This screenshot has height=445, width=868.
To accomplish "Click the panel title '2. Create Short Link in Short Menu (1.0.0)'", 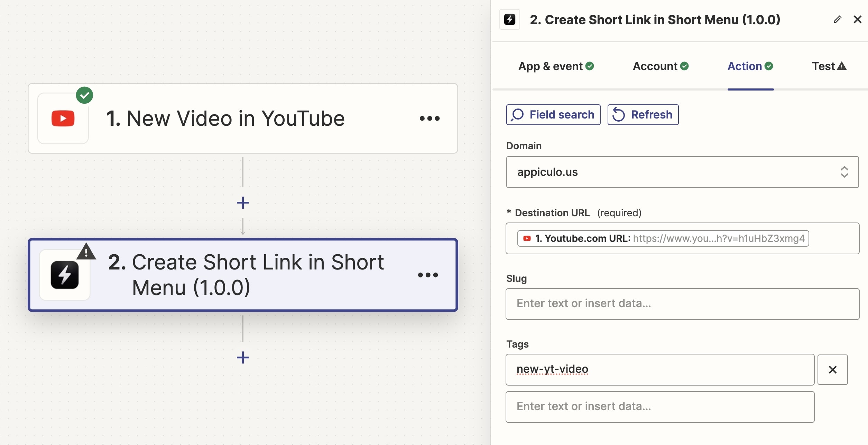I will [655, 20].
